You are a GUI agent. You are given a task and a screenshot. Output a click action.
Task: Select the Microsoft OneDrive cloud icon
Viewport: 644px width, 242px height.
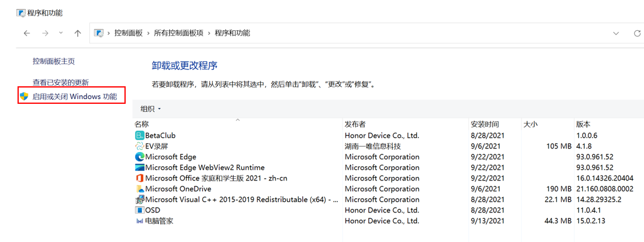[x=140, y=189]
